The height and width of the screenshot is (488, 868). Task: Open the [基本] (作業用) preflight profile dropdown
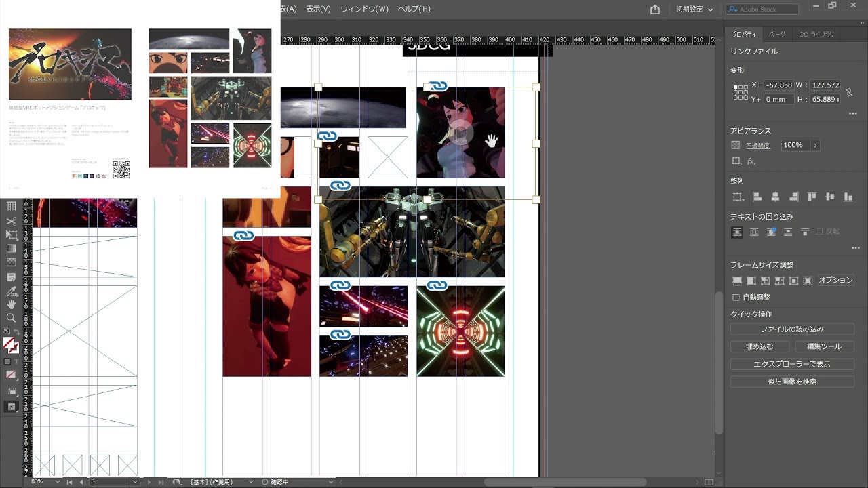[250, 482]
